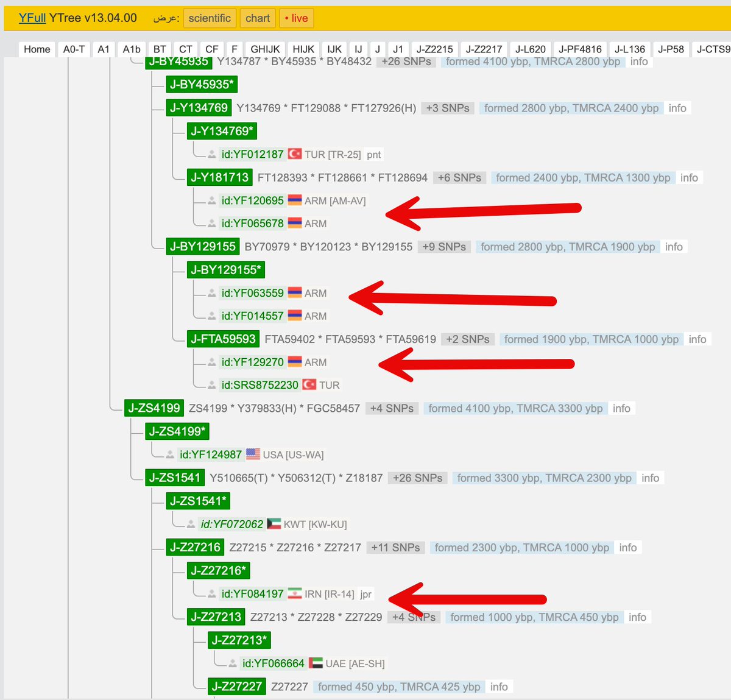Click the person icon beside id:YF012187
This screenshot has height=700, width=731.
pyautogui.click(x=211, y=155)
